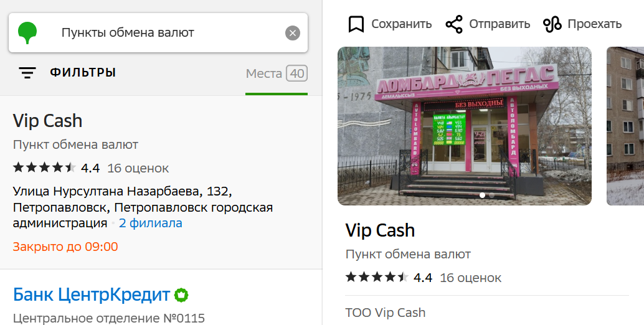Open the filters sliders icon
Viewport: 644px width, 325px height.
27,73
